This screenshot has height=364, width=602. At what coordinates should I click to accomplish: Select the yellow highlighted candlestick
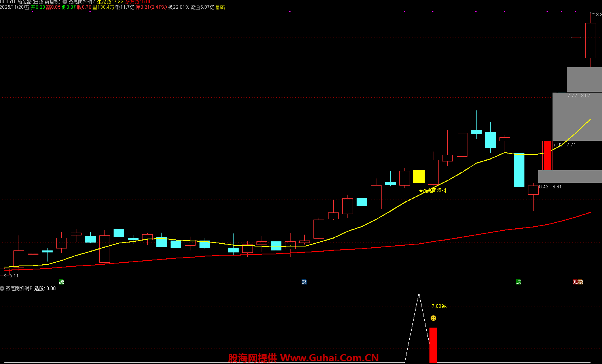click(419, 176)
